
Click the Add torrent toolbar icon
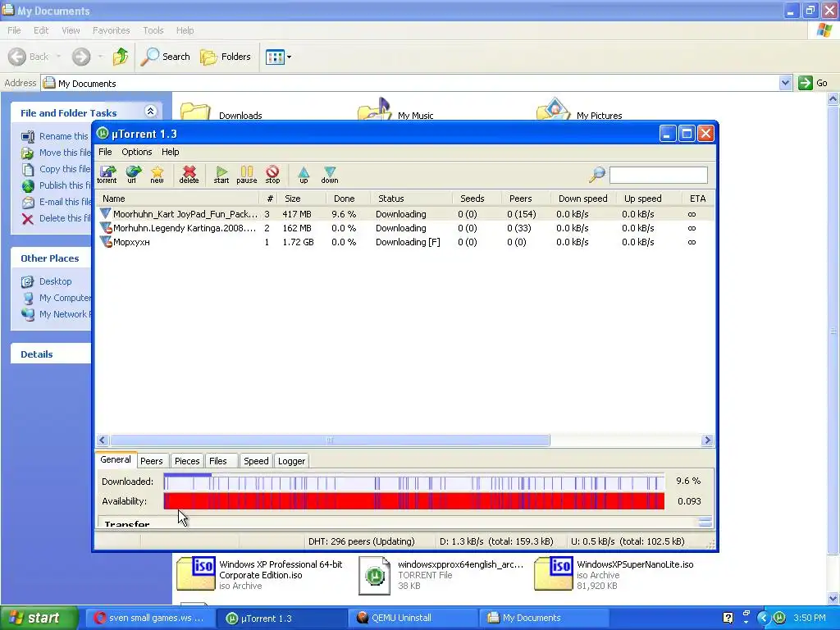pyautogui.click(x=107, y=174)
